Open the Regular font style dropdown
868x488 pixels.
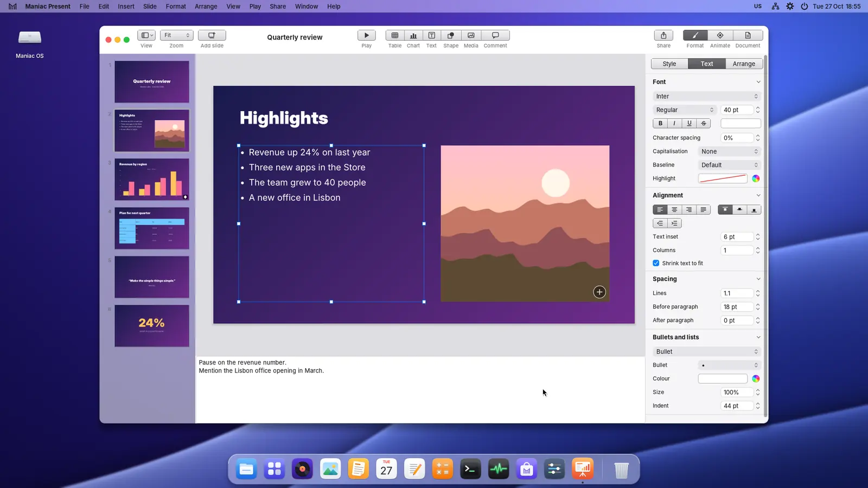click(685, 110)
